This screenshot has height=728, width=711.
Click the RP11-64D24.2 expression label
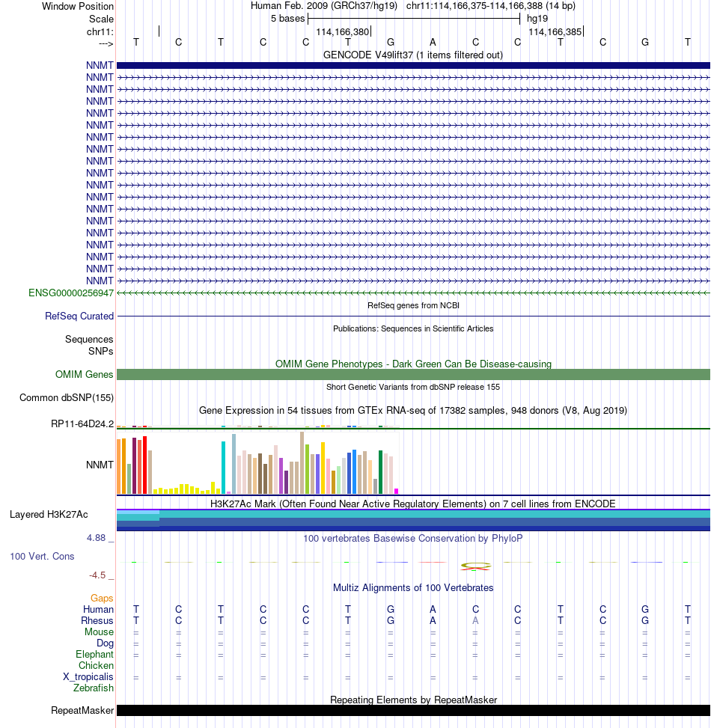click(x=82, y=424)
